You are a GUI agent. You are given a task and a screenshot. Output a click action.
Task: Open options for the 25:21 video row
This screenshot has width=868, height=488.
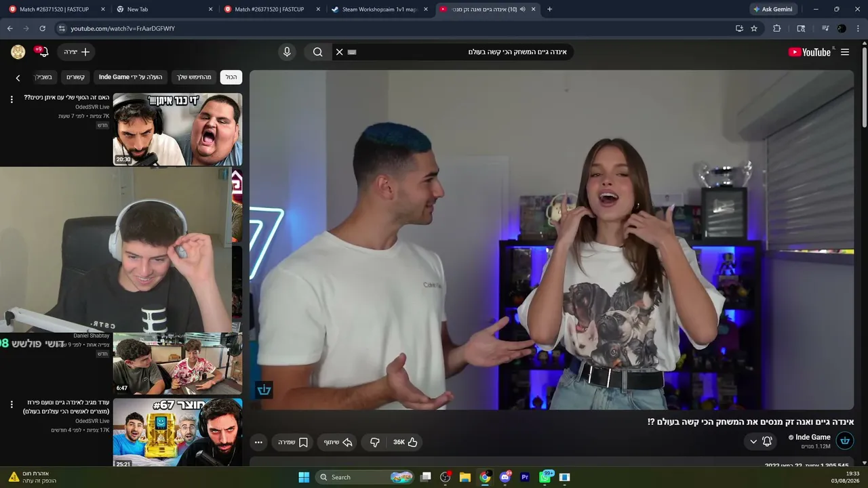point(12,404)
